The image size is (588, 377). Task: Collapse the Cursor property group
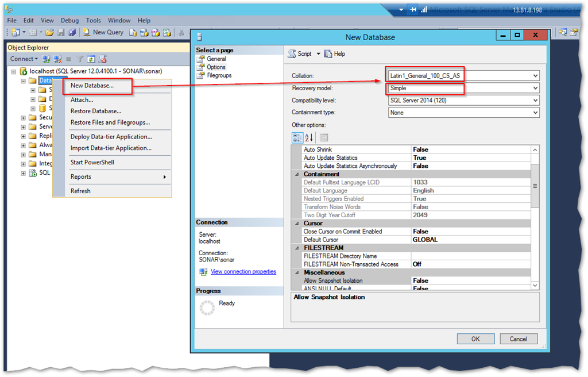297,224
